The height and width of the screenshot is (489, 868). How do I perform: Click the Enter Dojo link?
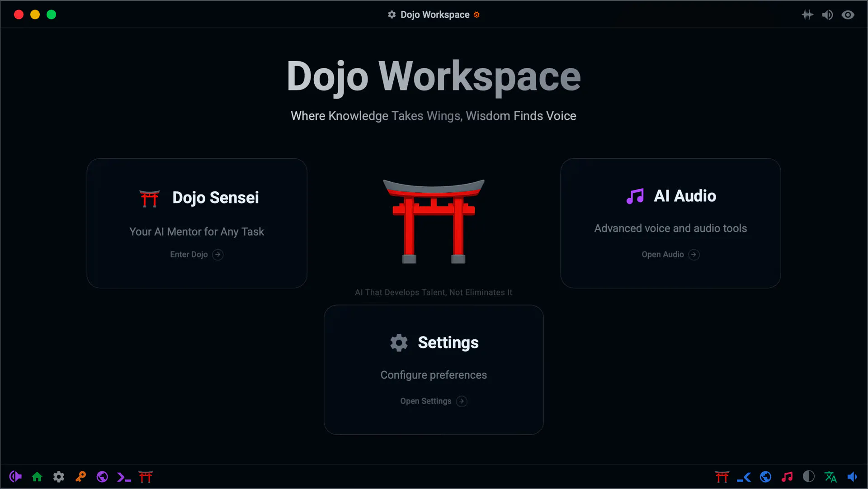[x=189, y=254]
